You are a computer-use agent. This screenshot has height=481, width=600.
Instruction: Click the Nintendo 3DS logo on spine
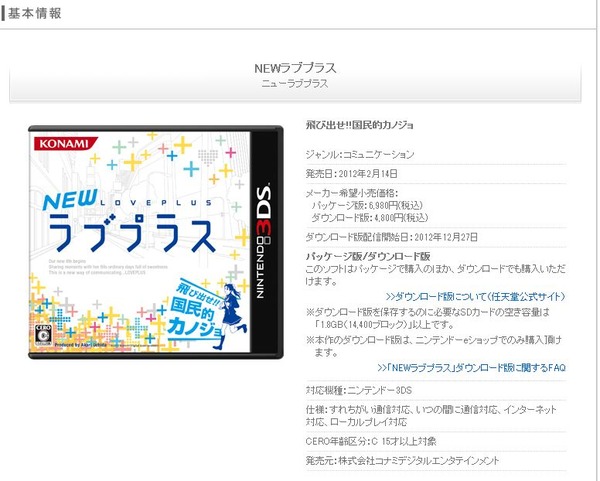(264, 240)
